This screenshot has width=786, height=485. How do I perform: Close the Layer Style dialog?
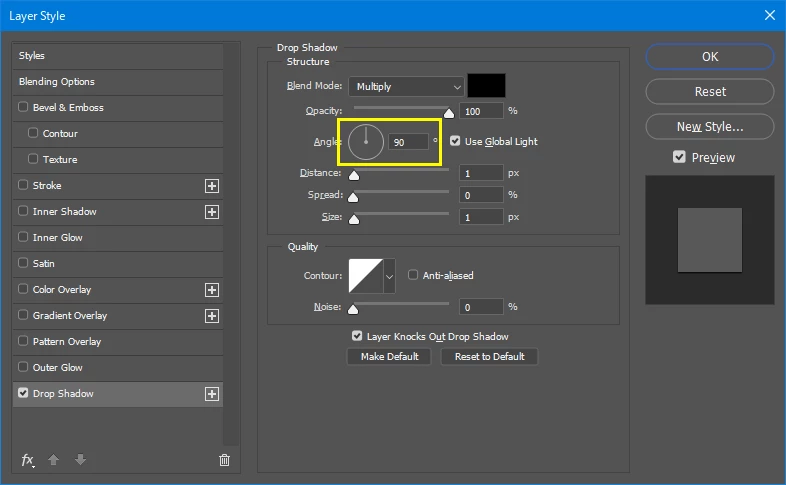pos(770,16)
